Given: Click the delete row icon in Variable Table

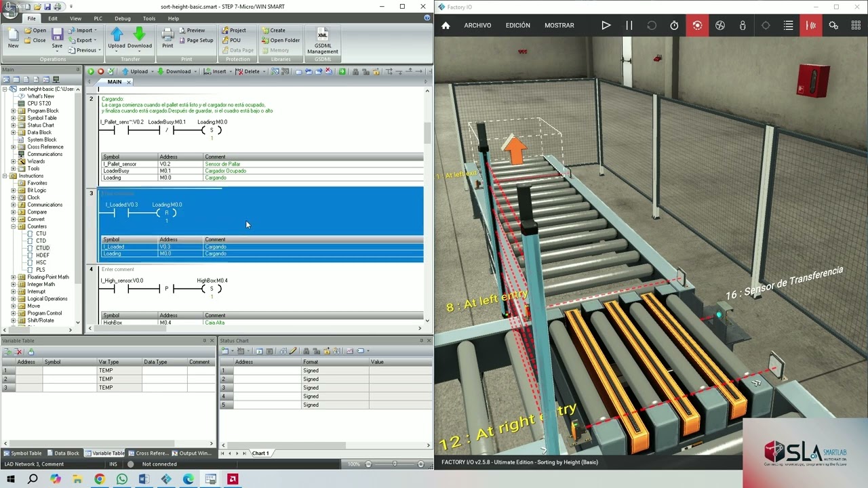Looking at the screenshot, I should point(18,352).
